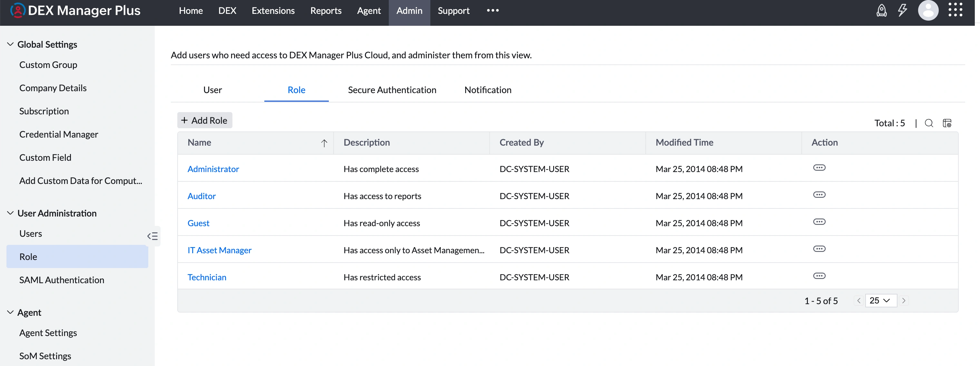Switch to the Notification tab

pyautogui.click(x=488, y=90)
